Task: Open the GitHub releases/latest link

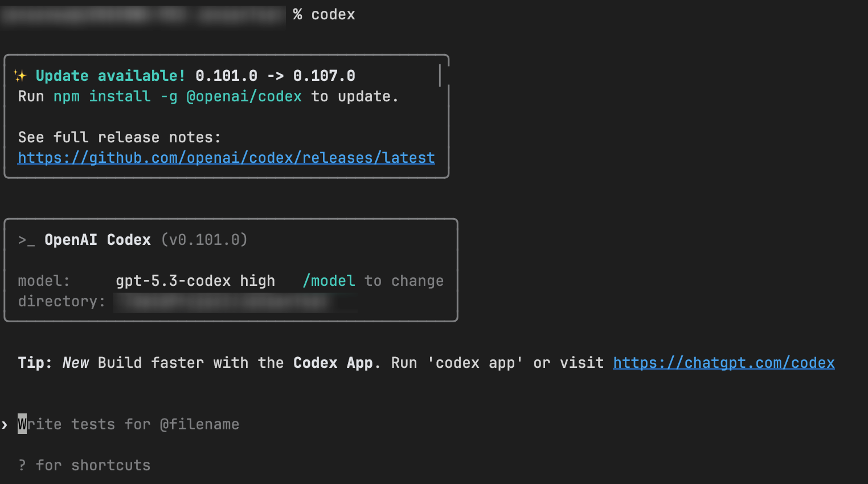Action: pyautogui.click(x=226, y=158)
